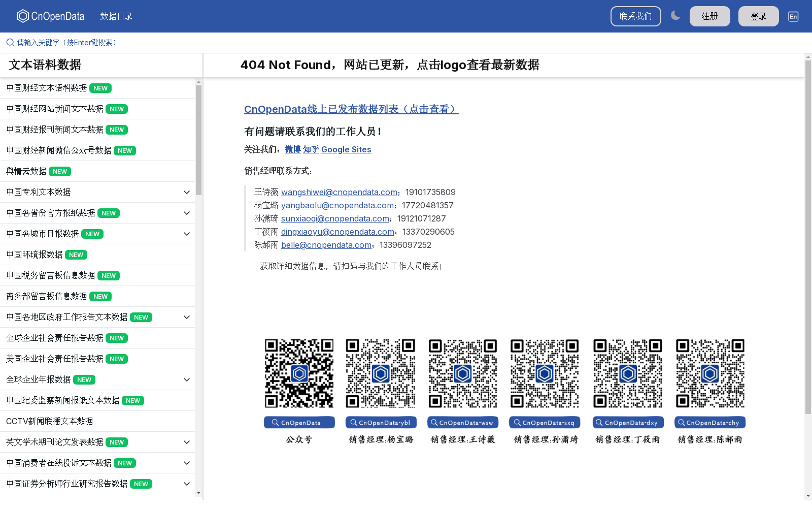Open the 知乎 link
This screenshot has height=508, width=812.
click(x=311, y=149)
